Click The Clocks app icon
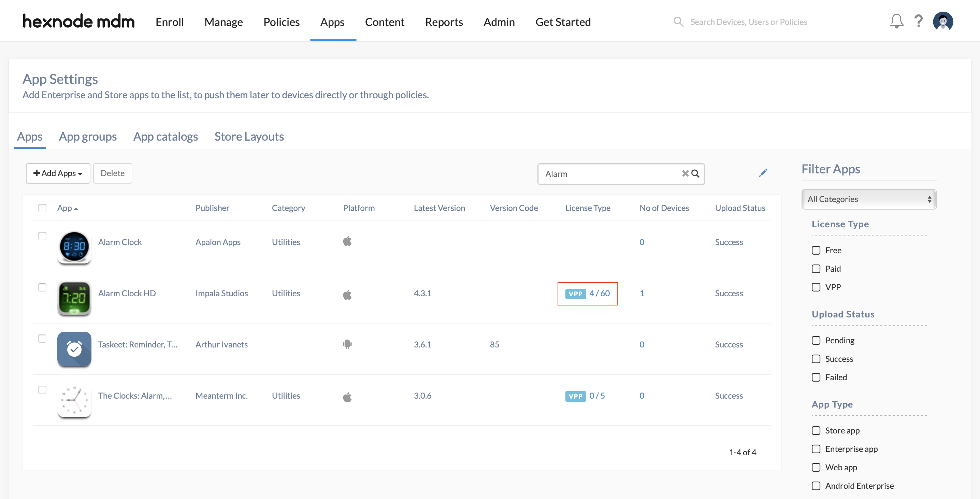This screenshot has height=499, width=980. click(74, 400)
